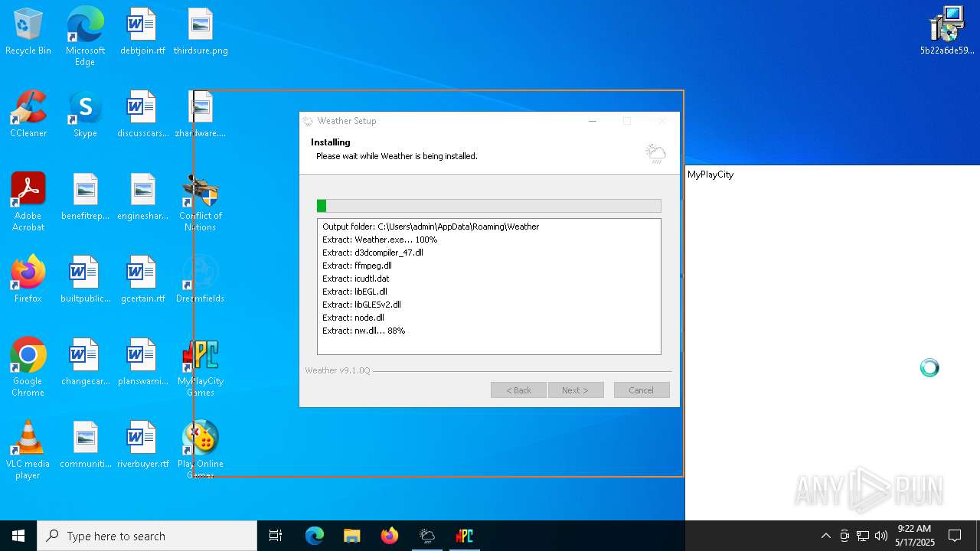Select the 'Extract: d3dcompiler_47.dll' log line
The height and width of the screenshot is (551, 980).
pos(373,253)
